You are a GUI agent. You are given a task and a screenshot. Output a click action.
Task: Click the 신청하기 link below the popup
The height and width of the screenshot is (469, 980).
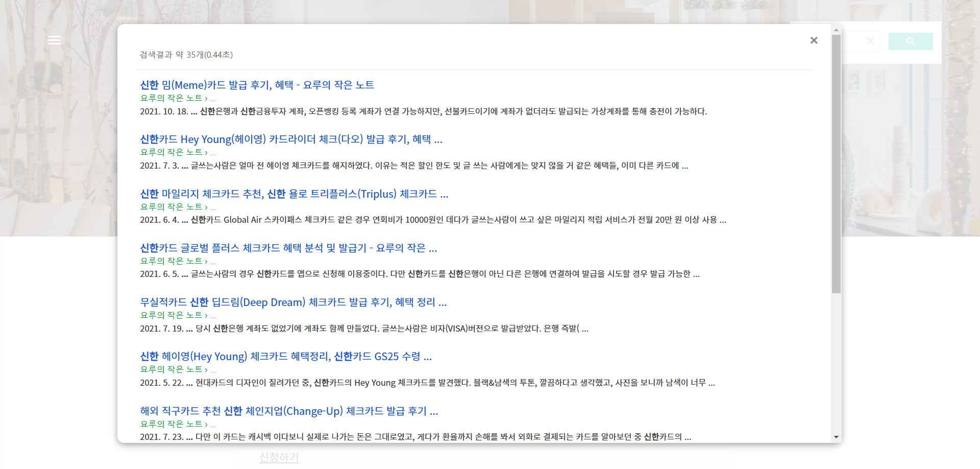click(279, 457)
